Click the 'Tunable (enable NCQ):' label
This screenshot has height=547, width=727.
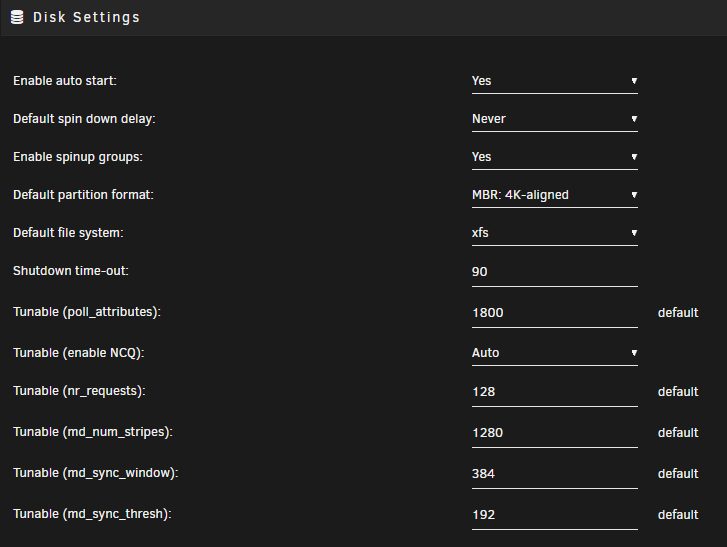pyautogui.click(x=79, y=353)
